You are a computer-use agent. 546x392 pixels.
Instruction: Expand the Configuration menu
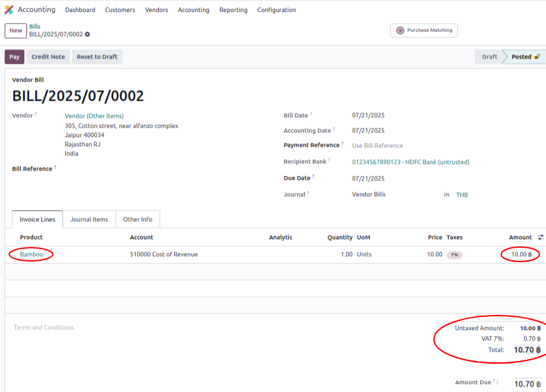point(276,10)
